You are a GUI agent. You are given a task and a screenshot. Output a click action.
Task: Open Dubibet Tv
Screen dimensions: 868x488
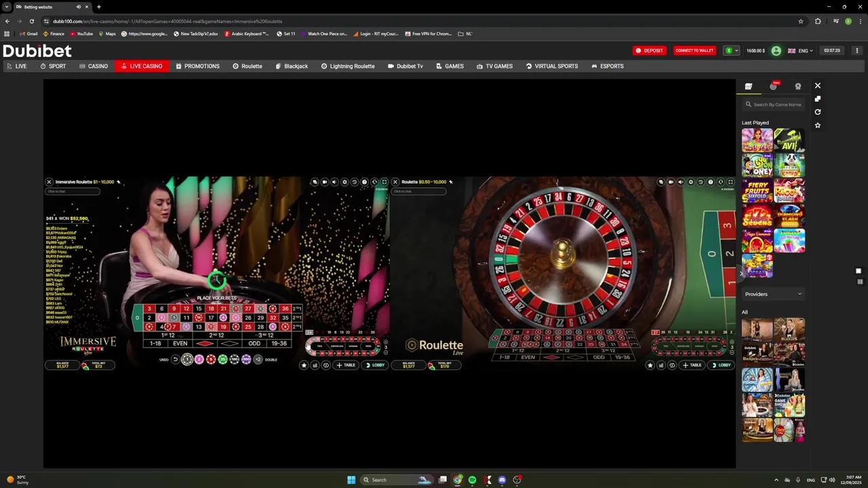[x=406, y=66]
